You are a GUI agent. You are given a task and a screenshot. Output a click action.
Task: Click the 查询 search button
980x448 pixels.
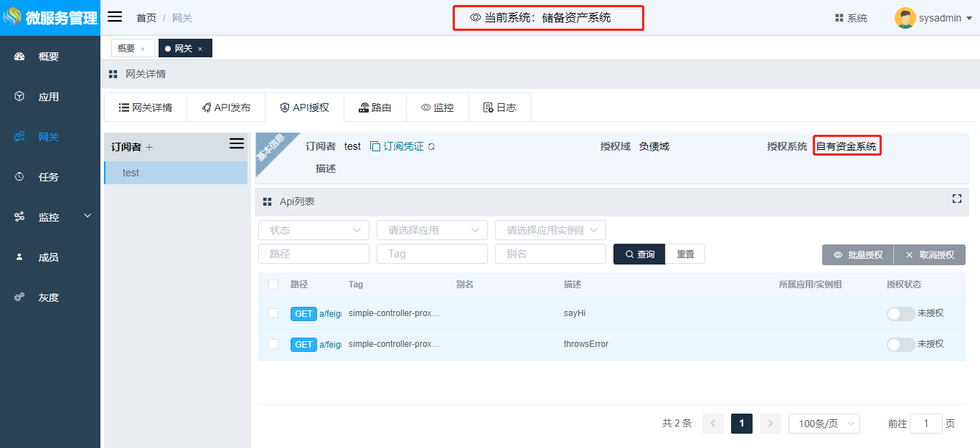639,254
